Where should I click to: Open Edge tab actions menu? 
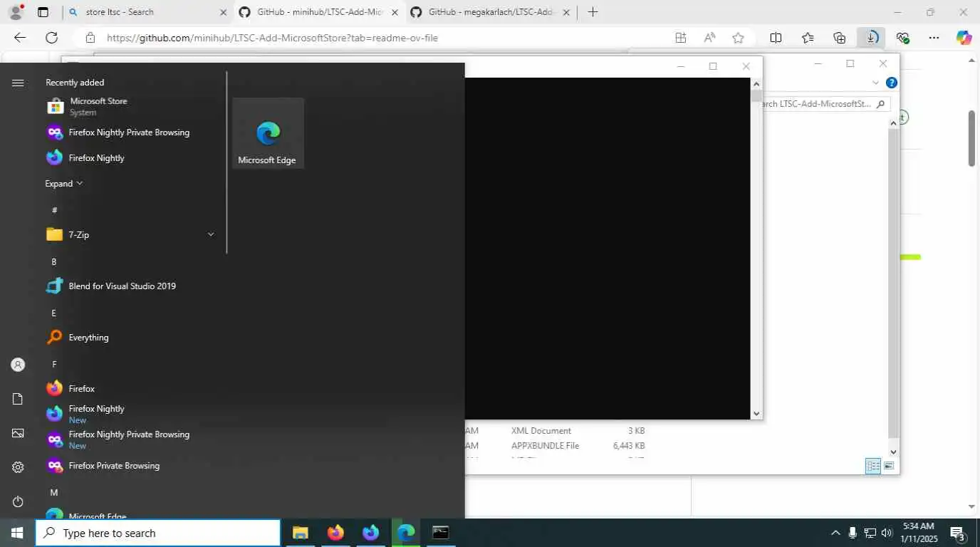(43, 12)
